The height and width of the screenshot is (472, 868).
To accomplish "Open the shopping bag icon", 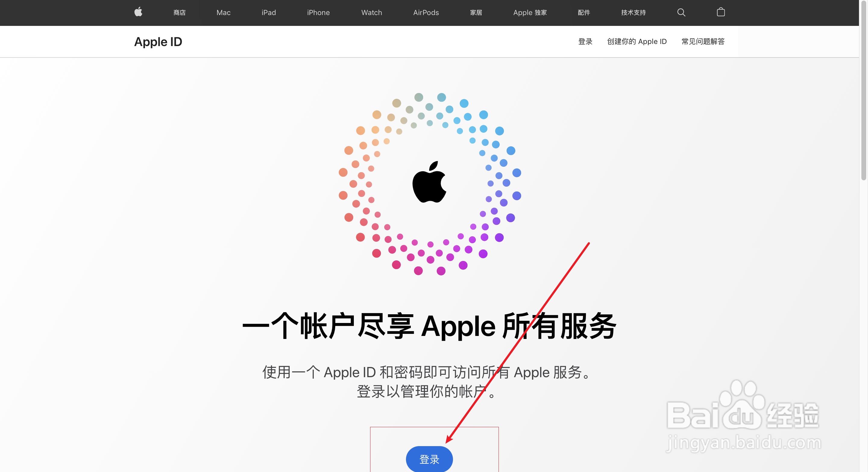I will click(721, 12).
